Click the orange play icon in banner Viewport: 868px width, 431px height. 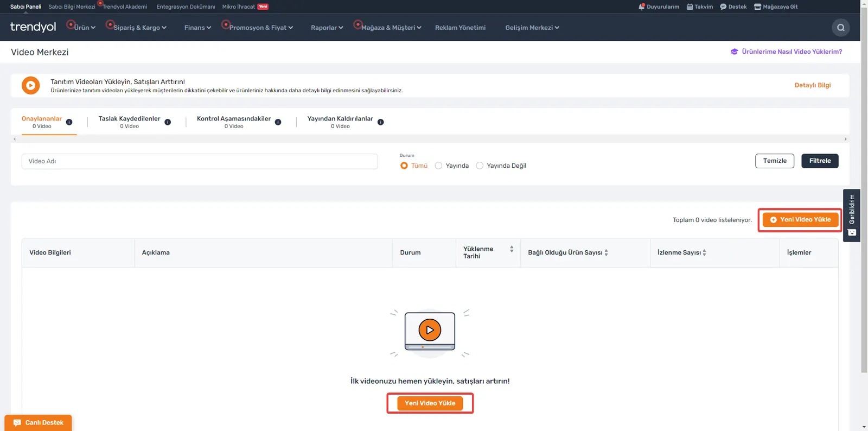(x=31, y=85)
